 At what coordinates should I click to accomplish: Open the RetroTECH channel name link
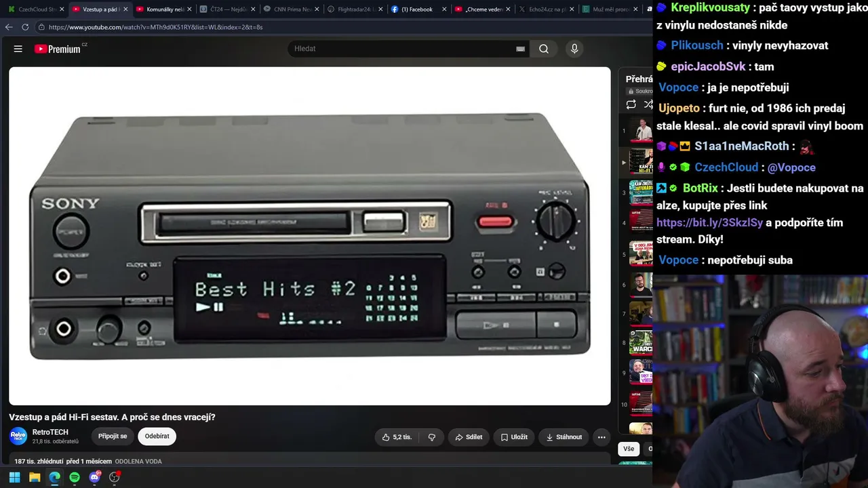point(50,432)
